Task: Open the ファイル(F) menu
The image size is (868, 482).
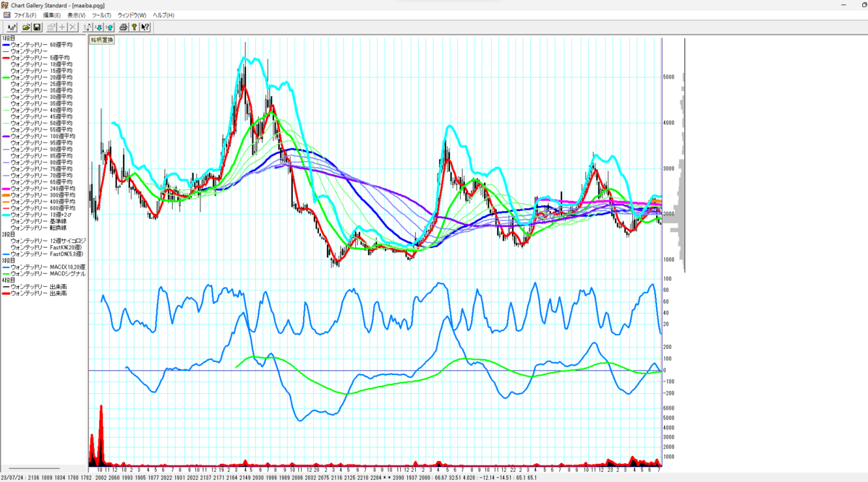Action: click(25, 14)
